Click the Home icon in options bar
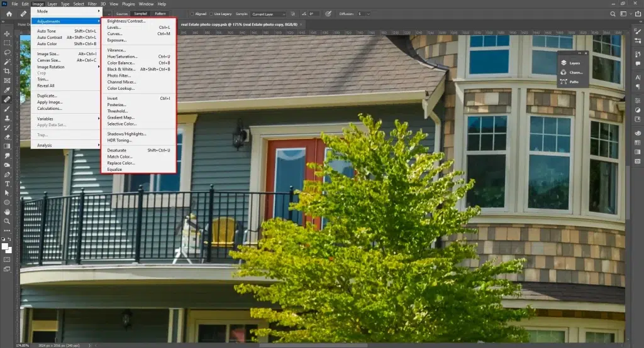The image size is (644, 348). (9, 13)
